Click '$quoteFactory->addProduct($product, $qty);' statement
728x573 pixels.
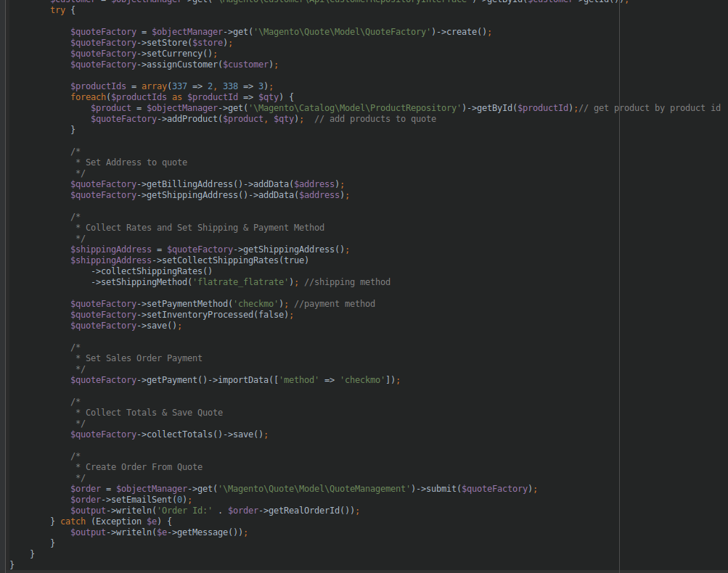pos(197,119)
